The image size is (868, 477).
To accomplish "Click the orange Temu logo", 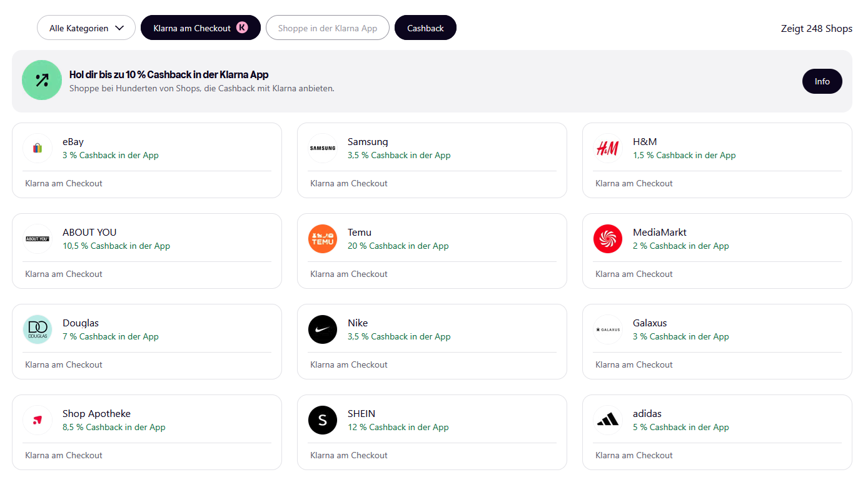I will [x=323, y=239].
